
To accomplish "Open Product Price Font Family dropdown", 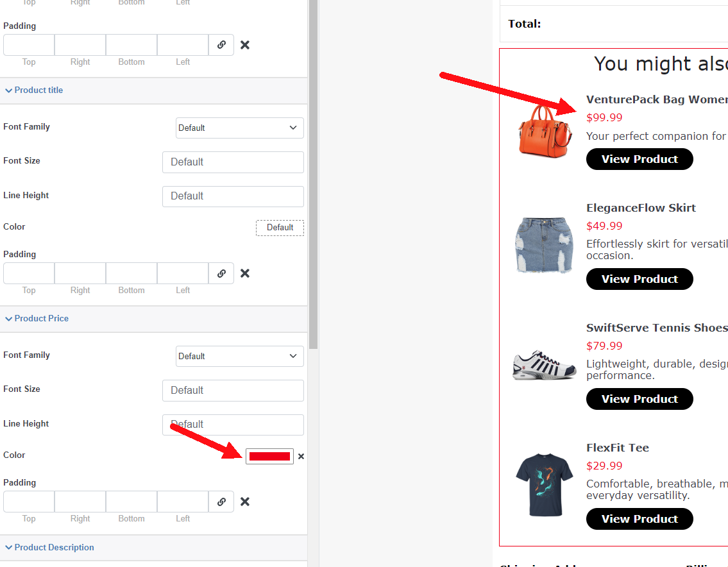I will click(x=240, y=356).
